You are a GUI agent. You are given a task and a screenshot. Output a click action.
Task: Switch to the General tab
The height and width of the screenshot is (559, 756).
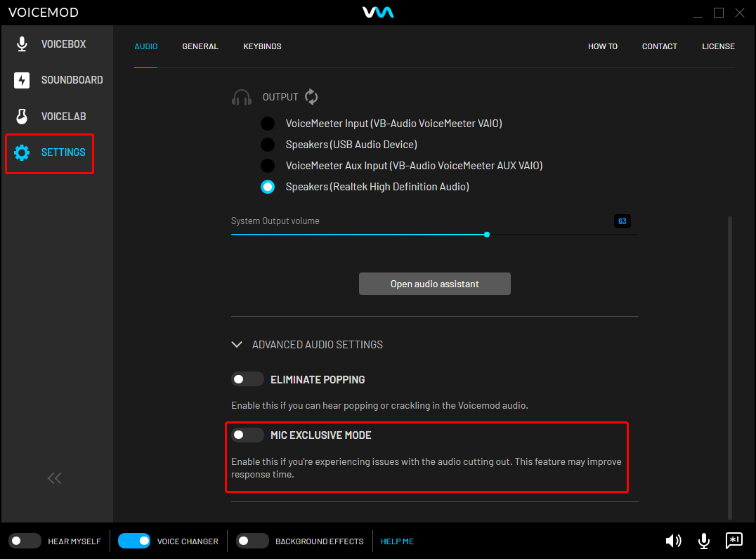(200, 46)
